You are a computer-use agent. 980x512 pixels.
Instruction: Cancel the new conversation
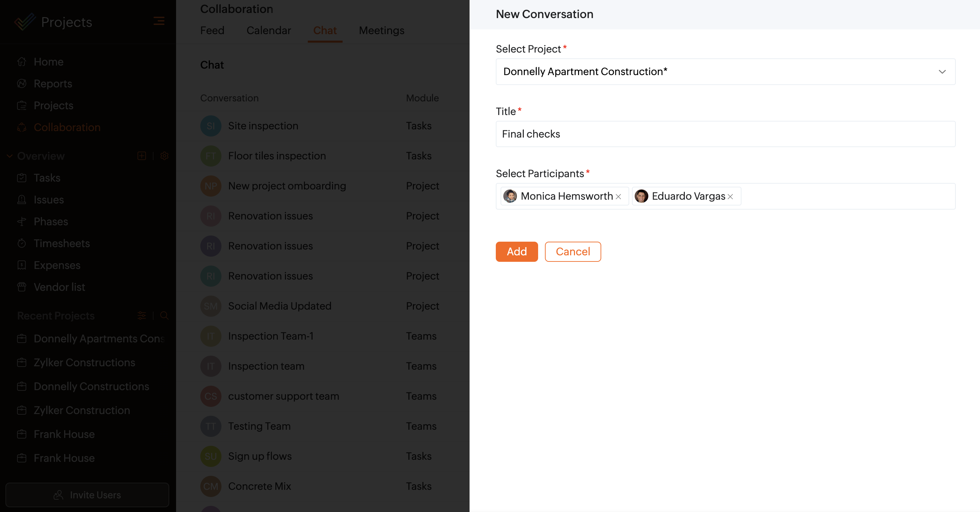[572, 252]
